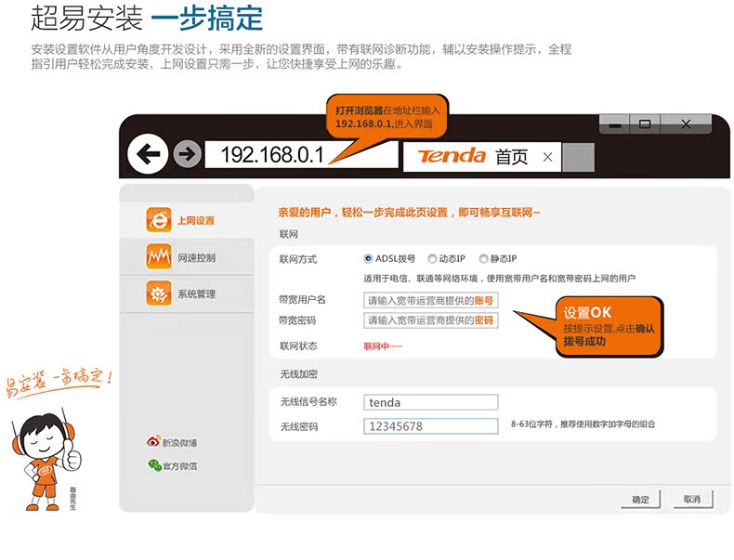Select 静态IP radio button

pos(483,259)
